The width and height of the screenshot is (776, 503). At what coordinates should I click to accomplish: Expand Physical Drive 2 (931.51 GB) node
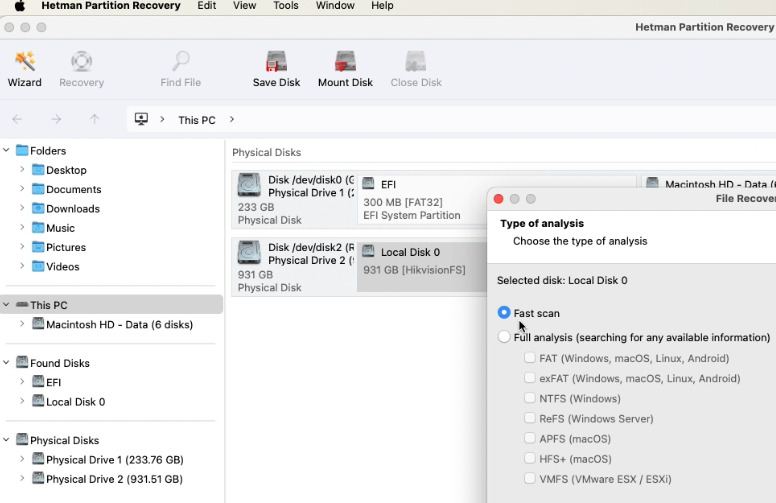(x=22, y=478)
